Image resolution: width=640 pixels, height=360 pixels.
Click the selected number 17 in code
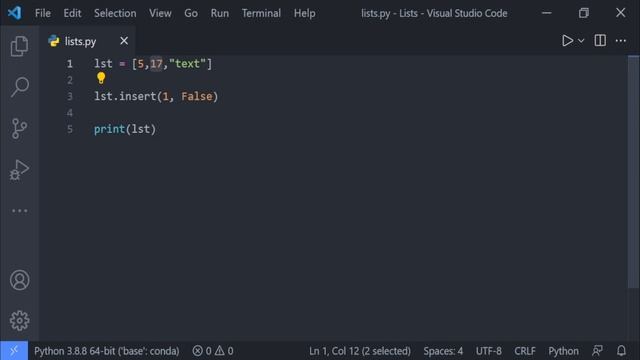click(x=156, y=64)
